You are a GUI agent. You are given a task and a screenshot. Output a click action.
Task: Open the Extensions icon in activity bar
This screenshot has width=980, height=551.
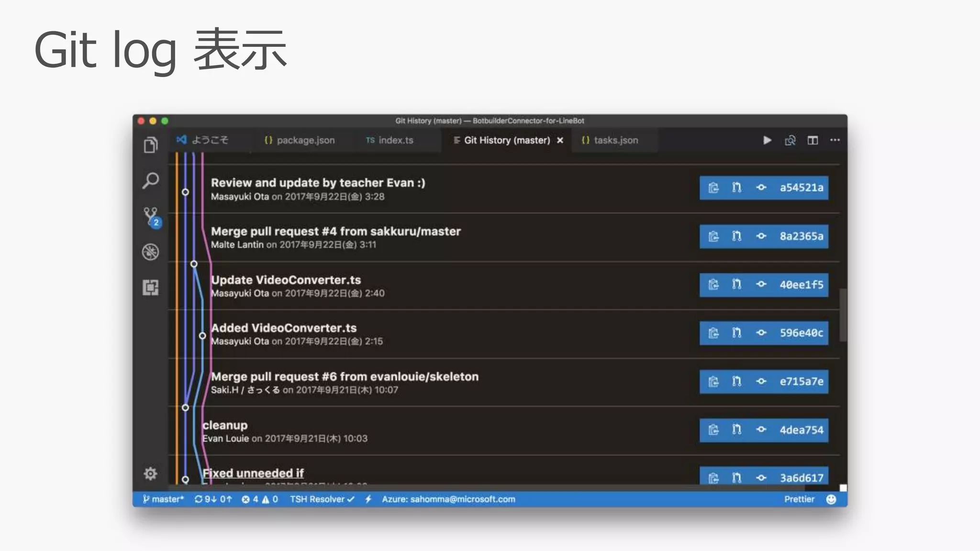click(x=150, y=287)
